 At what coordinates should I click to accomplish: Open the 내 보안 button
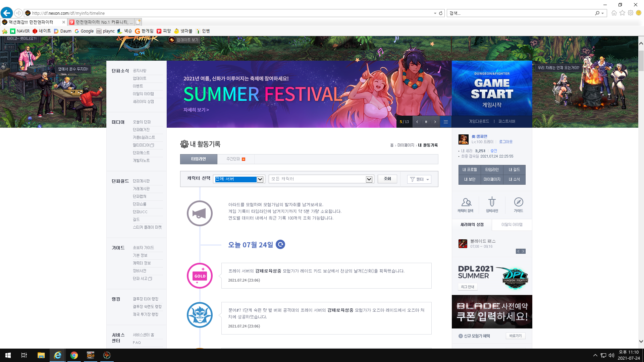[470, 179]
